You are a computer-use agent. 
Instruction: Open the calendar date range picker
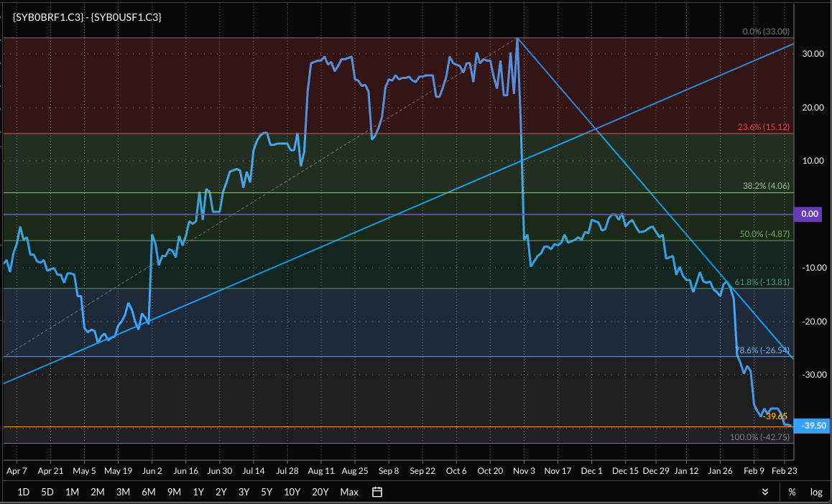click(x=377, y=492)
